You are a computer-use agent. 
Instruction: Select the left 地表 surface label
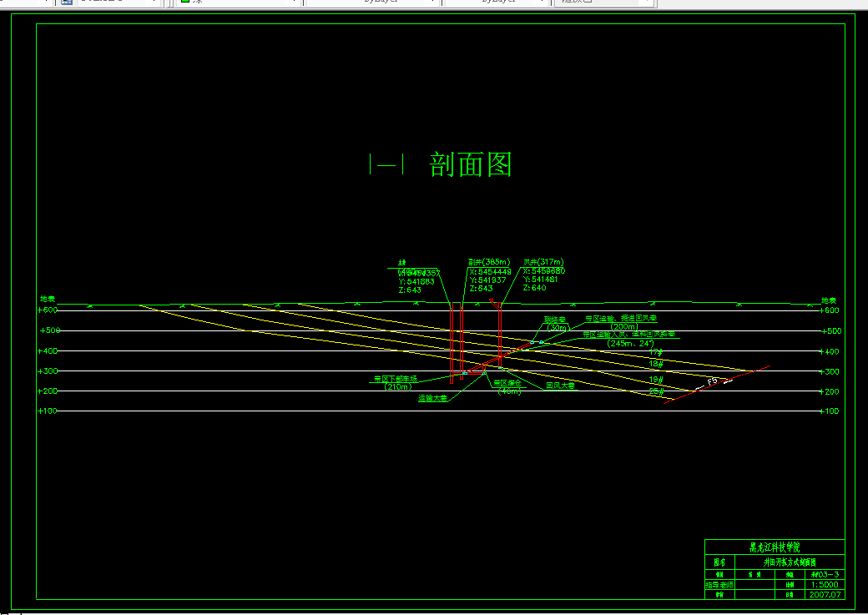(x=48, y=299)
